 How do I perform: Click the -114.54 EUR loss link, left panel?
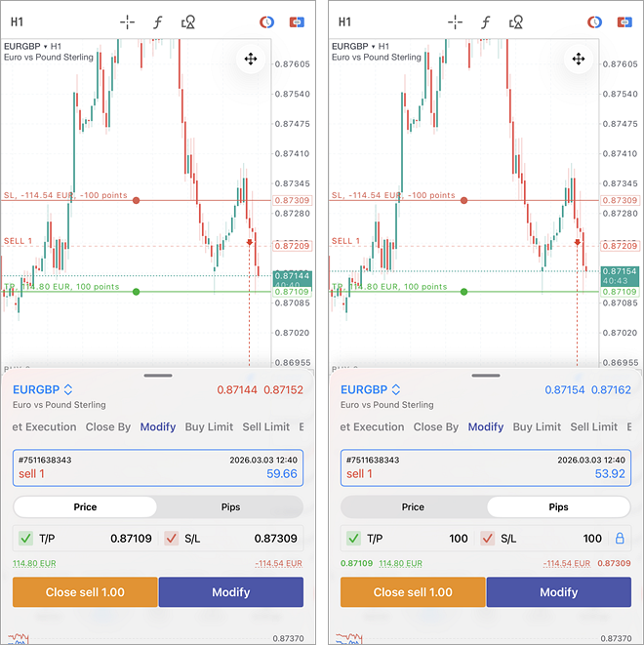[279, 563]
